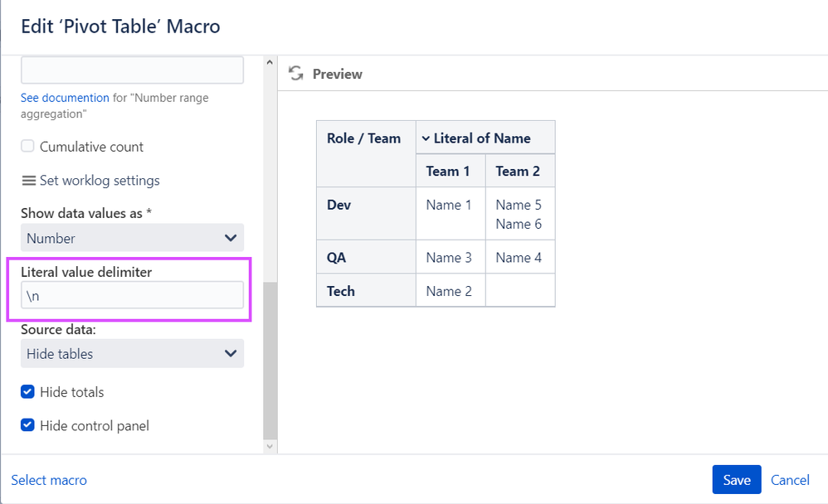Click the scrollbar down arrow
This screenshot has height=504, width=828.
[269, 446]
